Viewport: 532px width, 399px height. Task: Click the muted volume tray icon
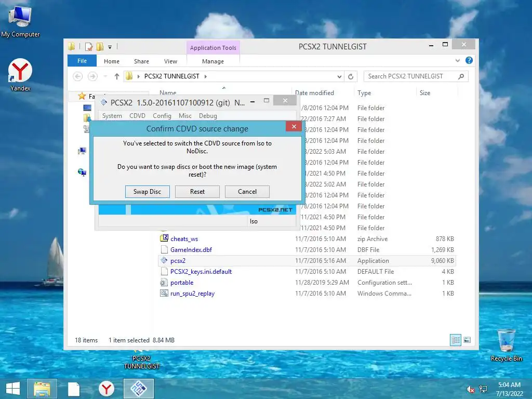471,390
